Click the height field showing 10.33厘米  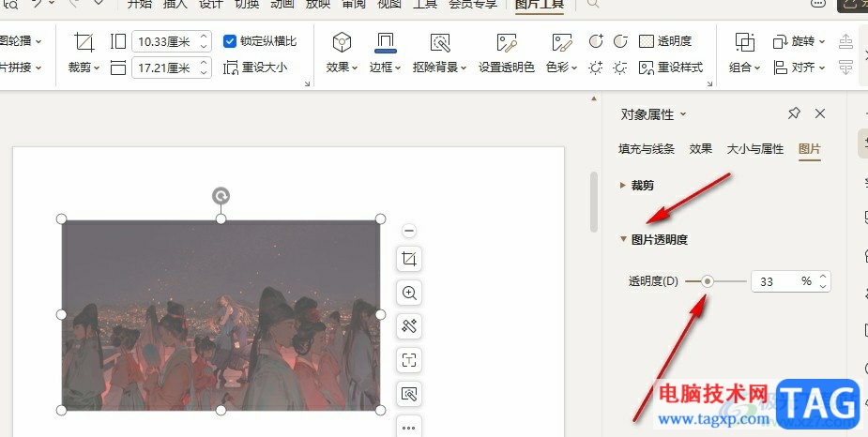[x=165, y=41]
